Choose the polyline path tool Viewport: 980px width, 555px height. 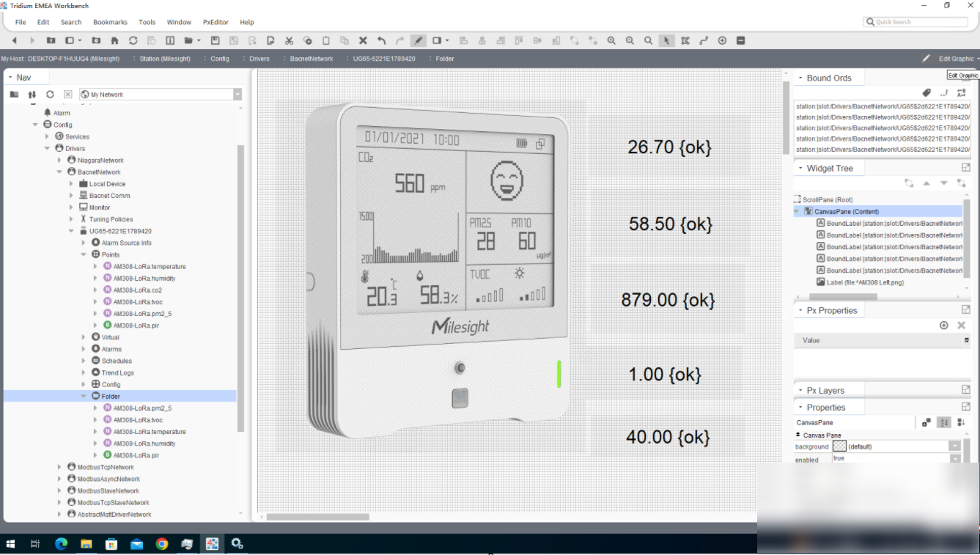pyautogui.click(x=704, y=40)
